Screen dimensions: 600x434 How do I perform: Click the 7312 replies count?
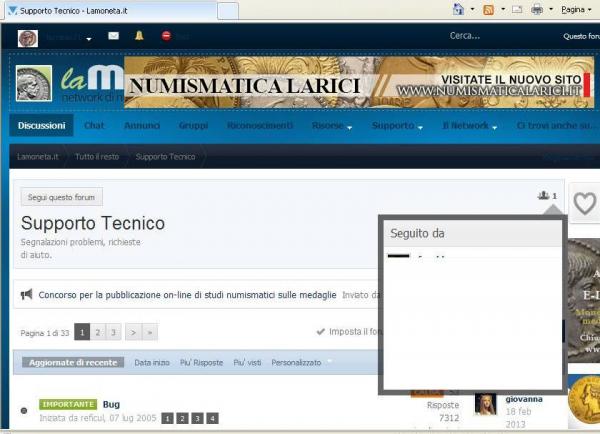click(x=449, y=418)
